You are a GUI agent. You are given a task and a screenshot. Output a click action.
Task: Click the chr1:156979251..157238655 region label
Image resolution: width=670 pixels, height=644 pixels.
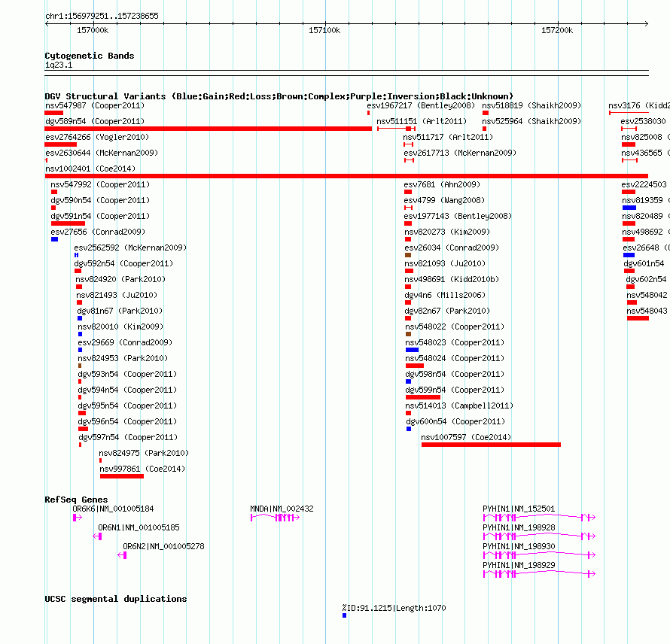pos(102,17)
